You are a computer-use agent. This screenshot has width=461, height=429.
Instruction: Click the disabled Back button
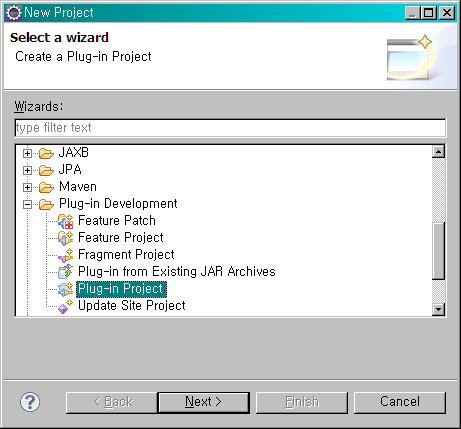click(x=112, y=402)
